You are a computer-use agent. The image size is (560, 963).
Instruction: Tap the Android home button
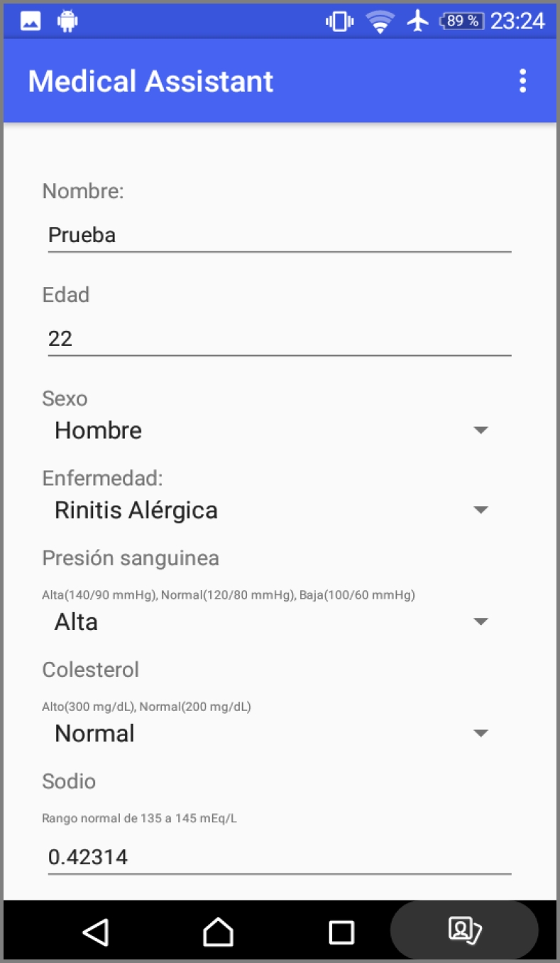tap(218, 931)
